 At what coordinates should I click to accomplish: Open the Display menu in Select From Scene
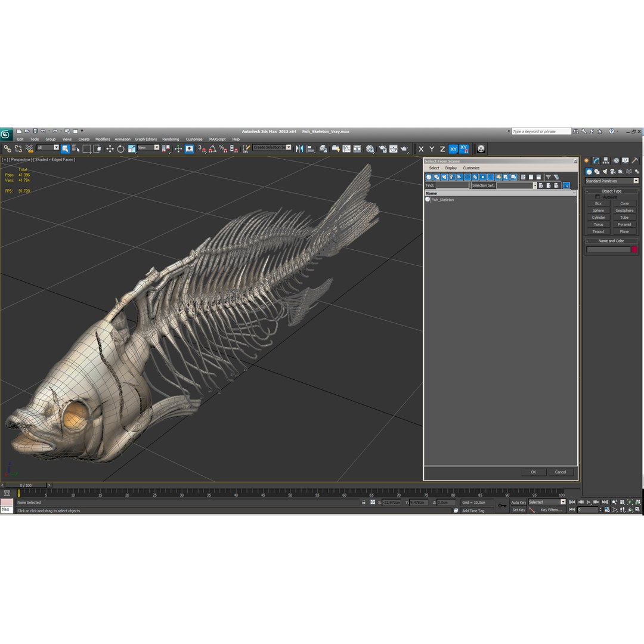click(451, 168)
